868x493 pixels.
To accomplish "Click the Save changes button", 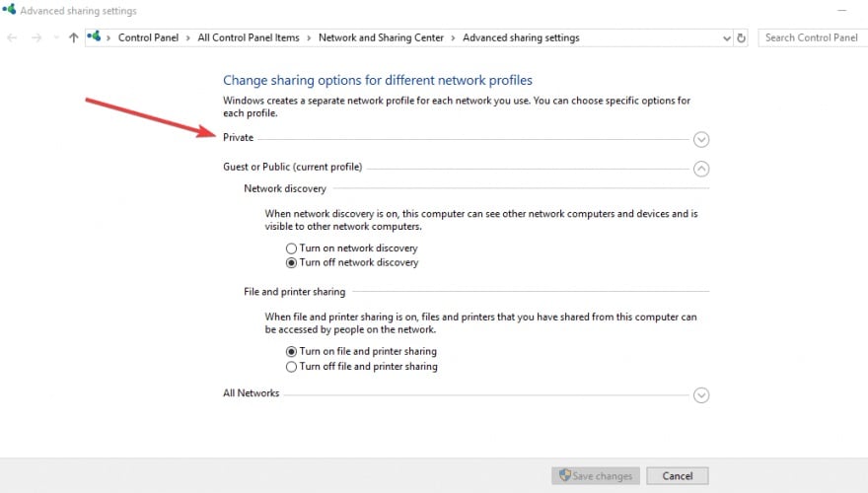I will (596, 476).
